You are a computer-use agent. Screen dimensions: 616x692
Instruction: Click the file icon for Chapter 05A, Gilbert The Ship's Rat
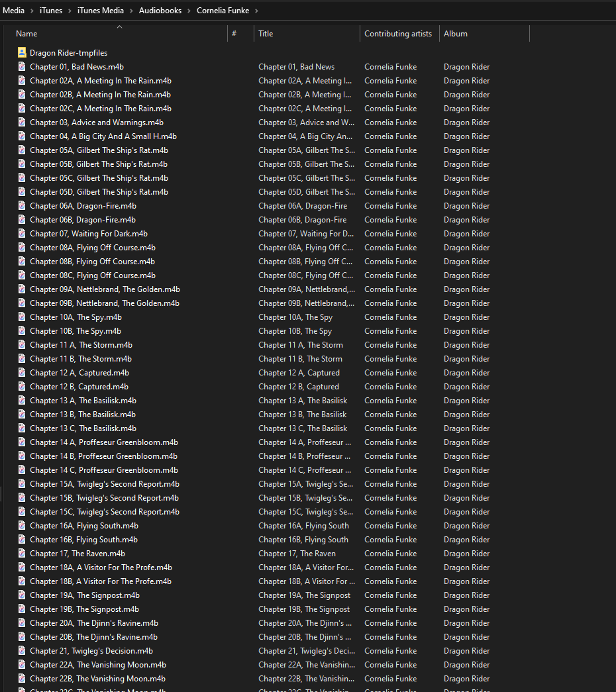[22, 150]
